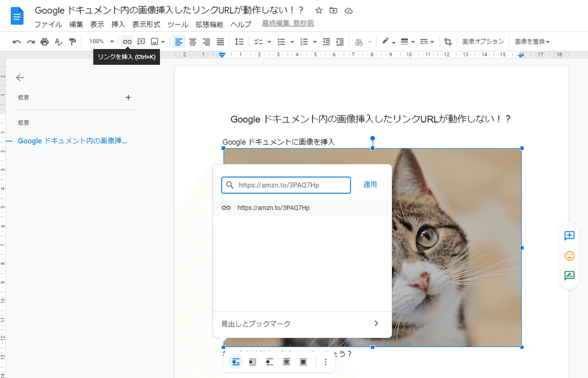The width and height of the screenshot is (588, 378).
Task: Click the 適用 apply link
Action: point(370,185)
